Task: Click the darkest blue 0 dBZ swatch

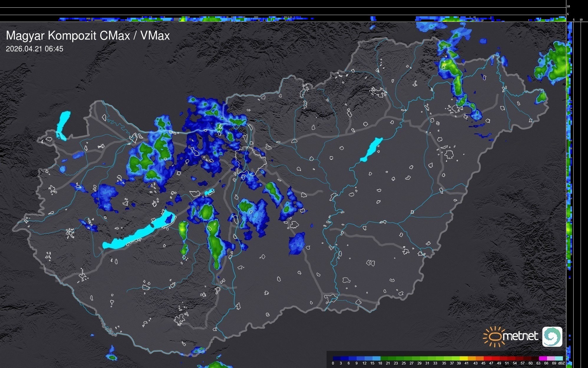Action: pos(337,358)
